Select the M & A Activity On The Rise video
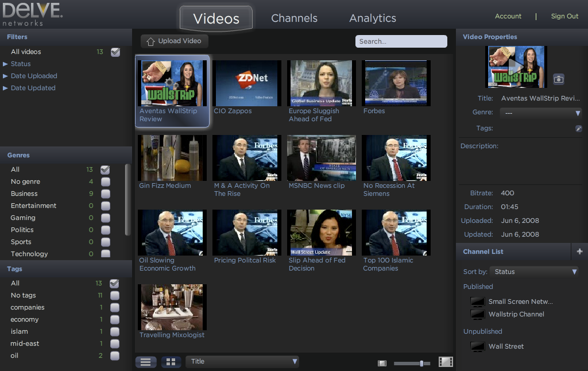 247,158
